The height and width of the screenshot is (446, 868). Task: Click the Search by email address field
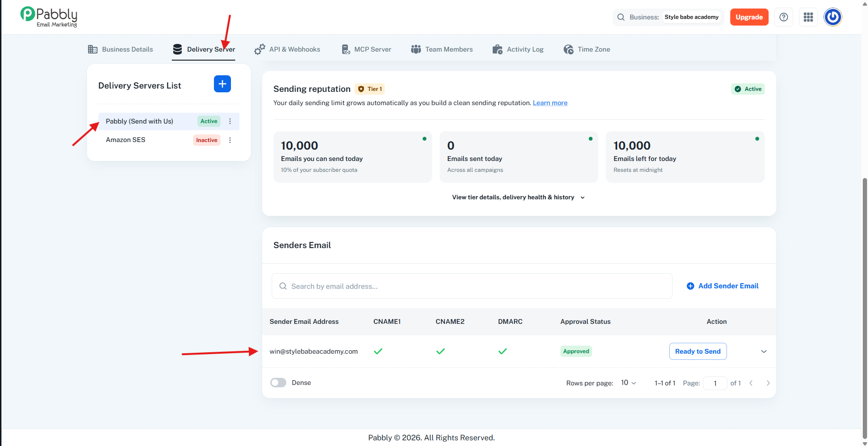pyautogui.click(x=472, y=286)
